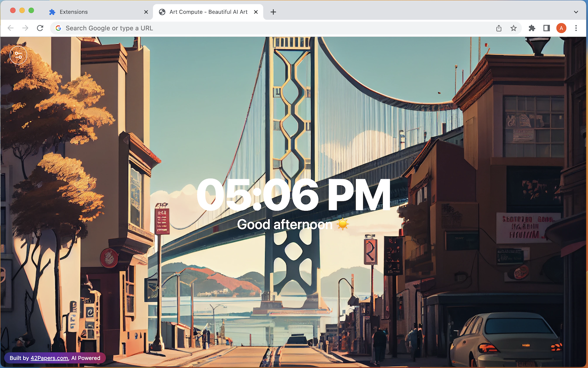Open the profile avatar menu
The width and height of the screenshot is (588, 368).
point(561,28)
